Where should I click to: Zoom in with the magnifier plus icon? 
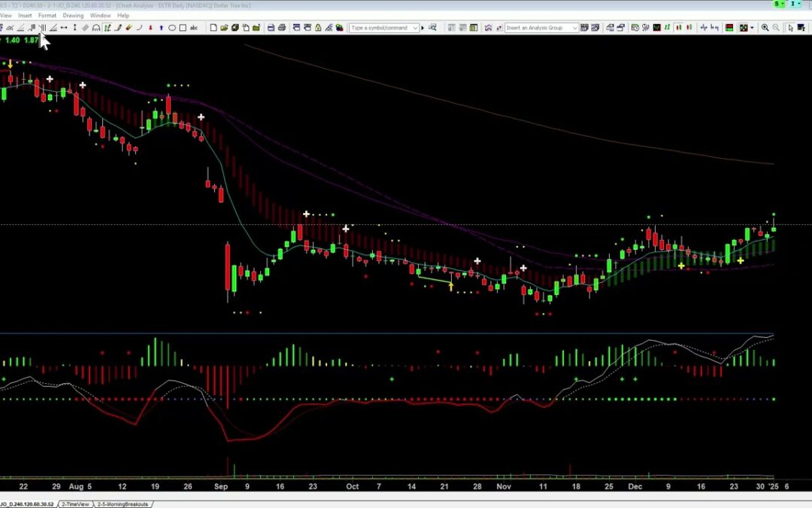[765, 28]
